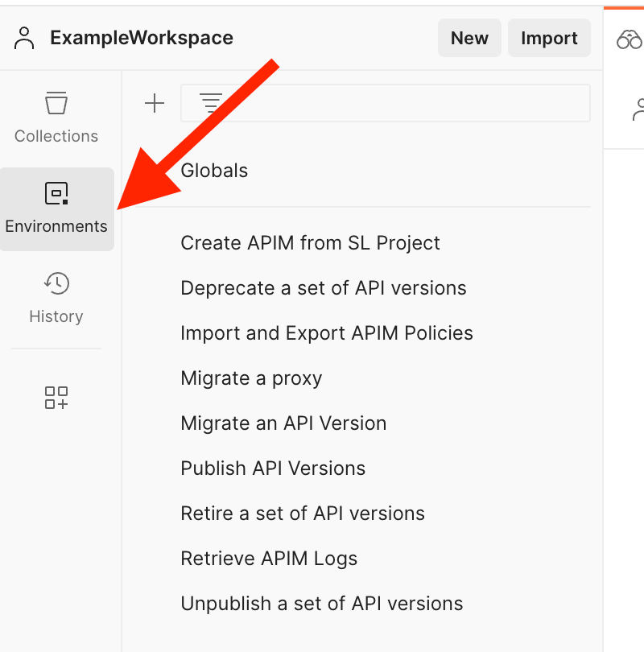Select the Environments sidebar tab

click(x=56, y=208)
